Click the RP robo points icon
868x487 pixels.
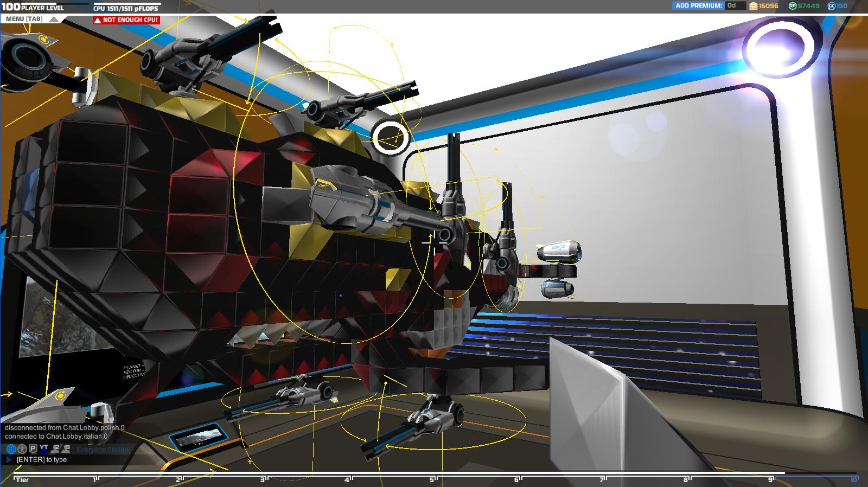click(x=793, y=6)
